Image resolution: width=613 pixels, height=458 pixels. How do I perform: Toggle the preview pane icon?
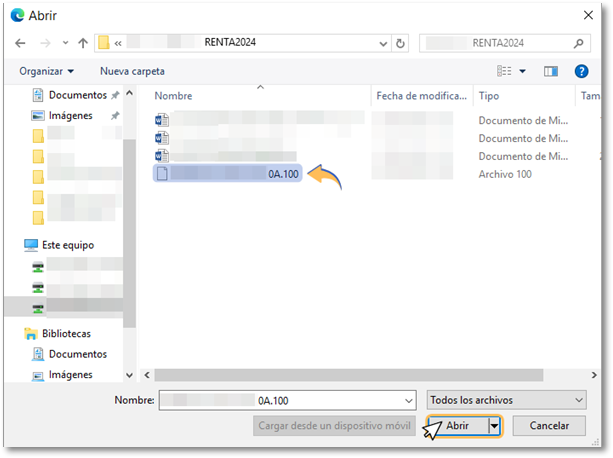click(x=550, y=71)
